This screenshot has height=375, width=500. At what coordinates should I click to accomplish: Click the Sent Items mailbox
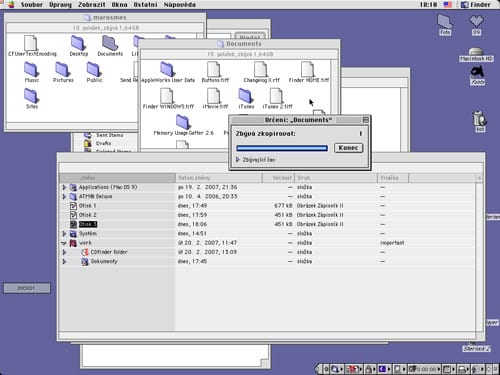[104, 135]
